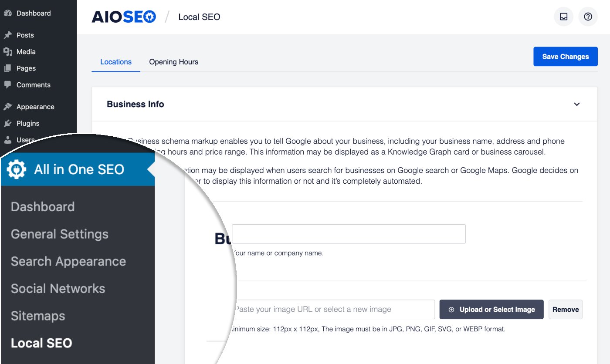Screen dimensions: 610x364
Task: Click the Appearance paintbrush icon
Action: pyautogui.click(x=7, y=107)
